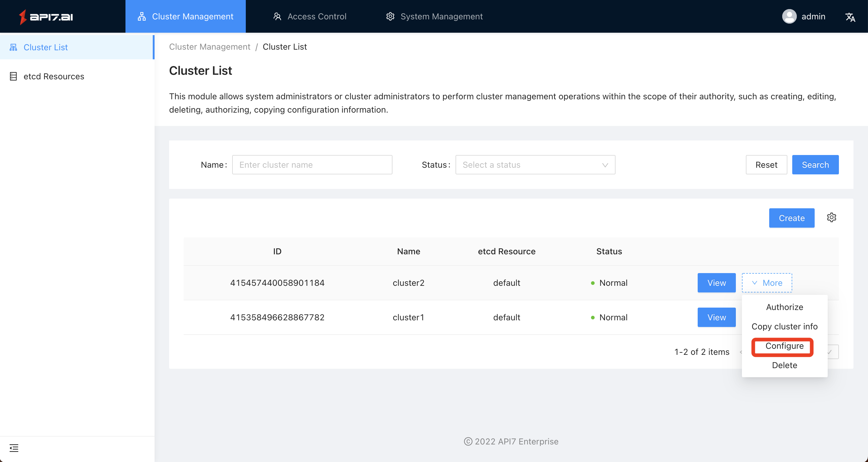Open etcd Resources in the sidebar
This screenshot has width=868, height=462.
coord(77,76)
